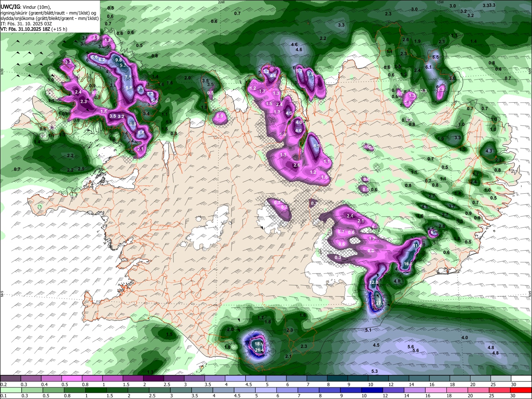Click the 15W longitude label
This screenshot has width=532, height=399.
pyautogui.click(x=440, y=2)
